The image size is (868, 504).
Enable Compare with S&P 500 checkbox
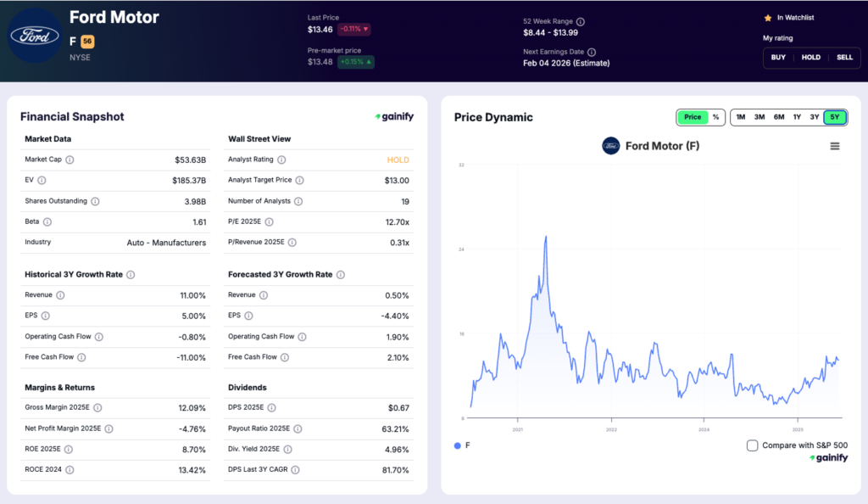click(x=753, y=445)
